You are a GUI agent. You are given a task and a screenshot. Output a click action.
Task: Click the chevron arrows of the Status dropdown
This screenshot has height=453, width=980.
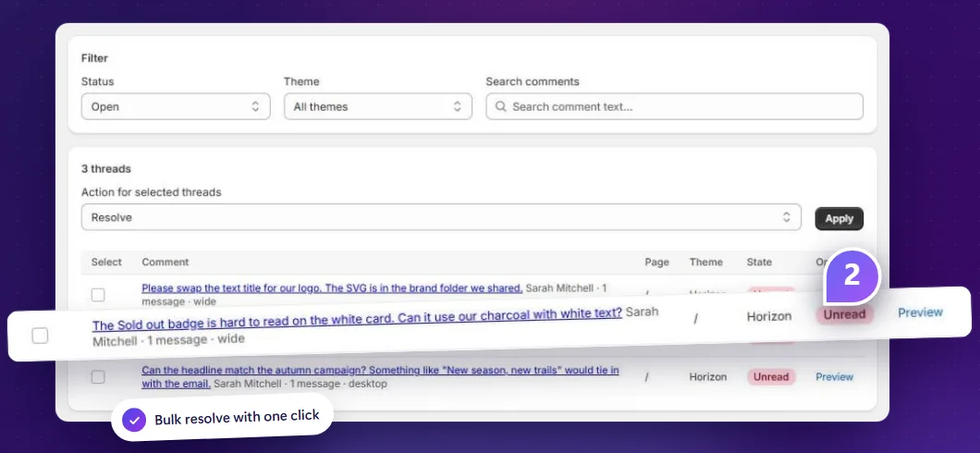(255, 107)
